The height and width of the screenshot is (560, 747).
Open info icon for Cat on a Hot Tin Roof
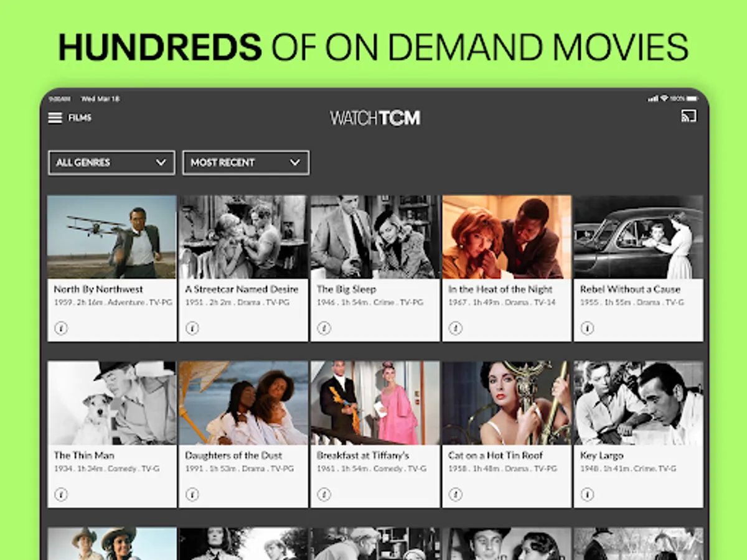pos(456,494)
